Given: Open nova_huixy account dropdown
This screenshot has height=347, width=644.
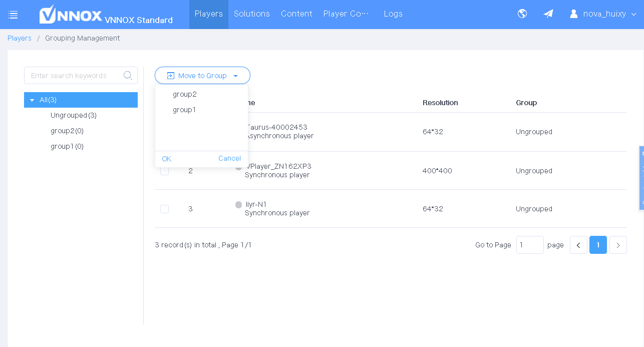Looking at the screenshot, I should click(603, 14).
